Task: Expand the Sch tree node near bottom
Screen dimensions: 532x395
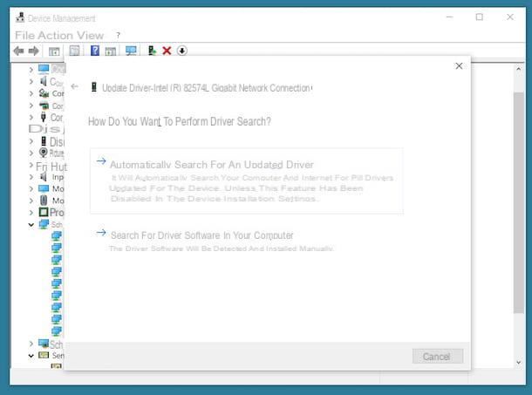Action: 31,344
